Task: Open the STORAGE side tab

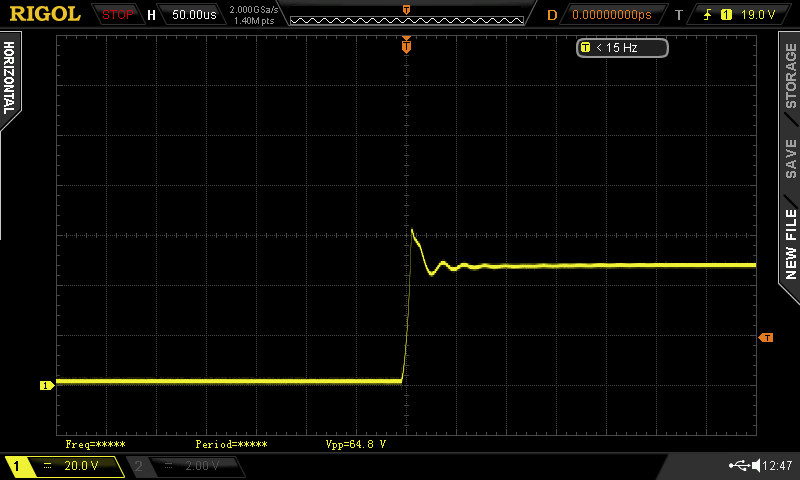Action: point(790,75)
